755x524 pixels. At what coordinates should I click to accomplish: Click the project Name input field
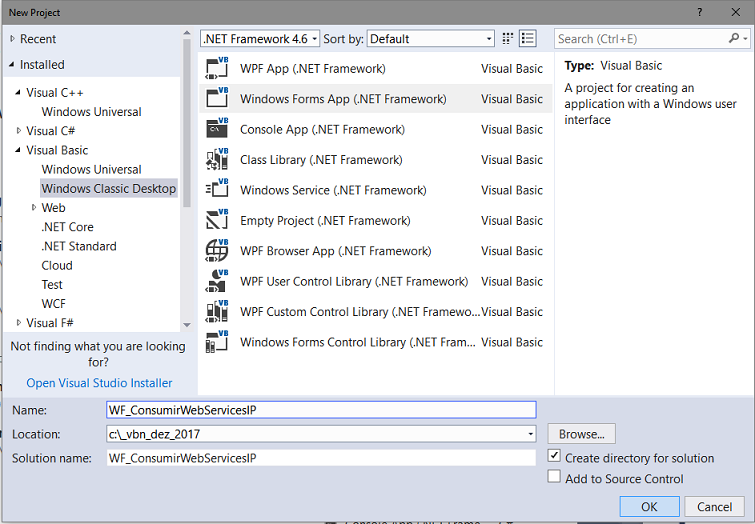(x=321, y=409)
